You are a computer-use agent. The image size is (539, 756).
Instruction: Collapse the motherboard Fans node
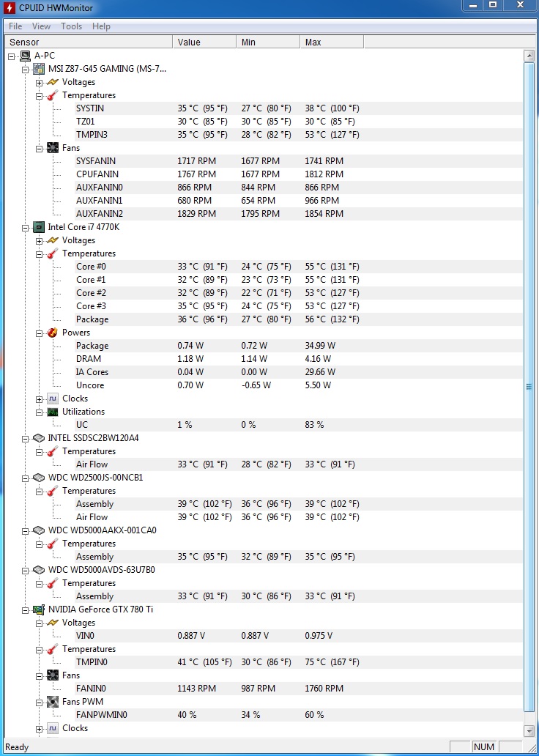pyautogui.click(x=39, y=149)
